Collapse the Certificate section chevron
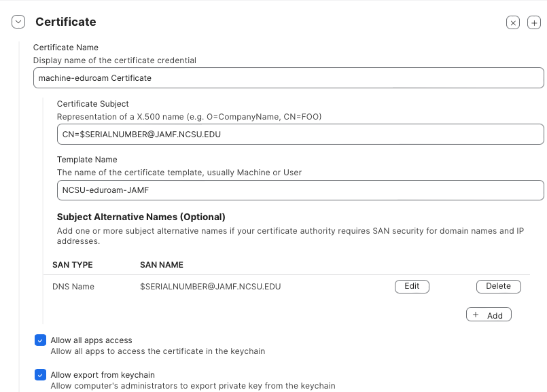The height and width of the screenshot is (392, 547). 18,22
